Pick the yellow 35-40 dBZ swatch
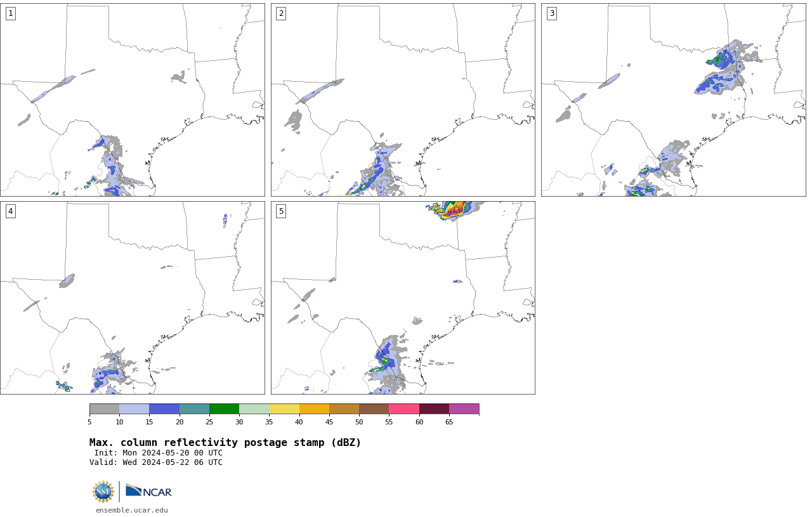 point(284,409)
